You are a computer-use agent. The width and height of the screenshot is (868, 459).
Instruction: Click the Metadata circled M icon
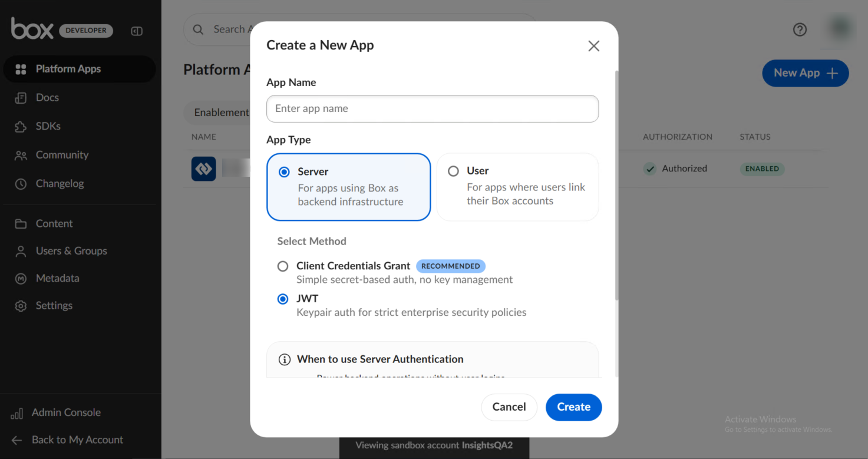click(x=21, y=278)
